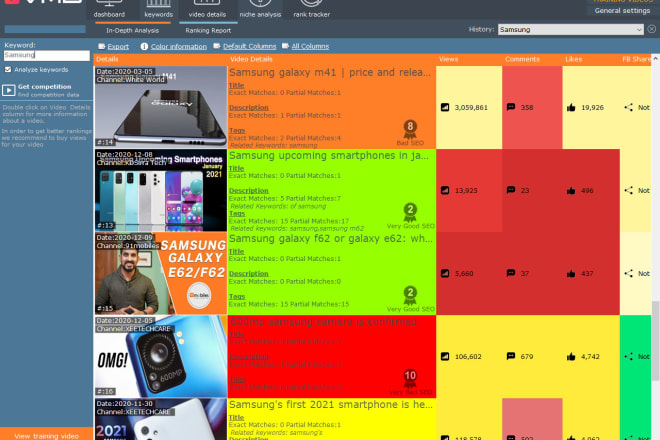Expand the History dropdown showing Samsung
This screenshot has width=660, height=440.
tap(570, 29)
